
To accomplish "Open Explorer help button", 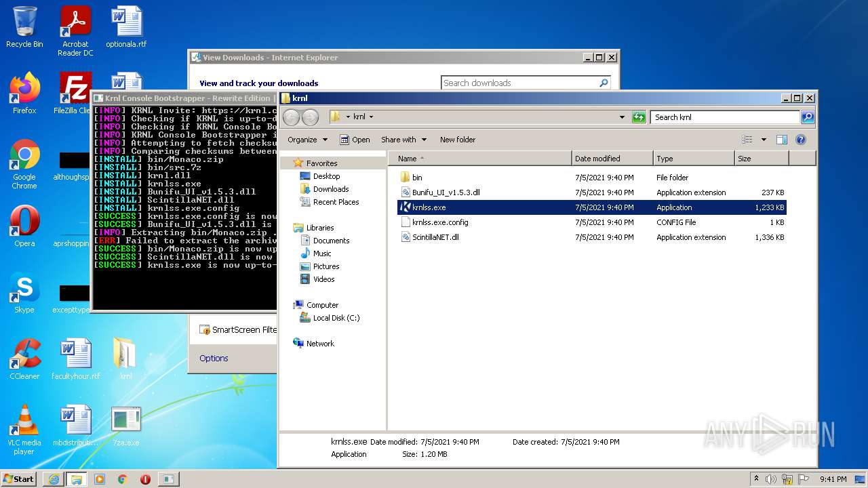I will point(801,140).
